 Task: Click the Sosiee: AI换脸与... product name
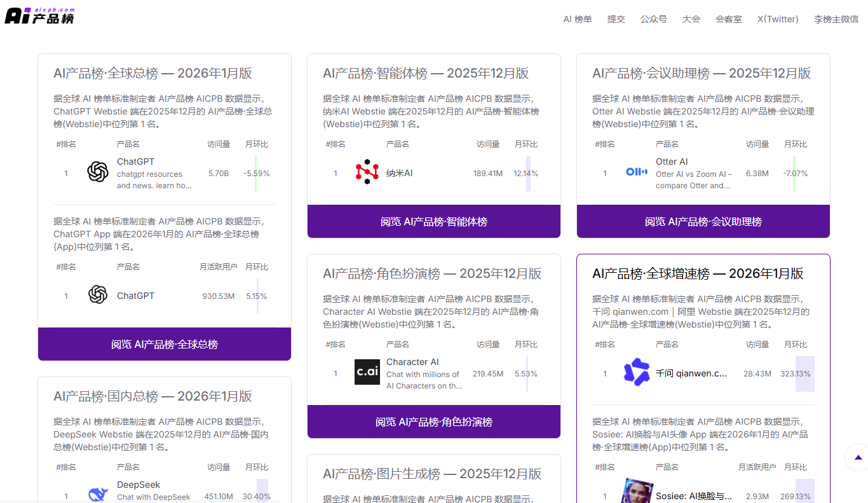click(x=694, y=496)
